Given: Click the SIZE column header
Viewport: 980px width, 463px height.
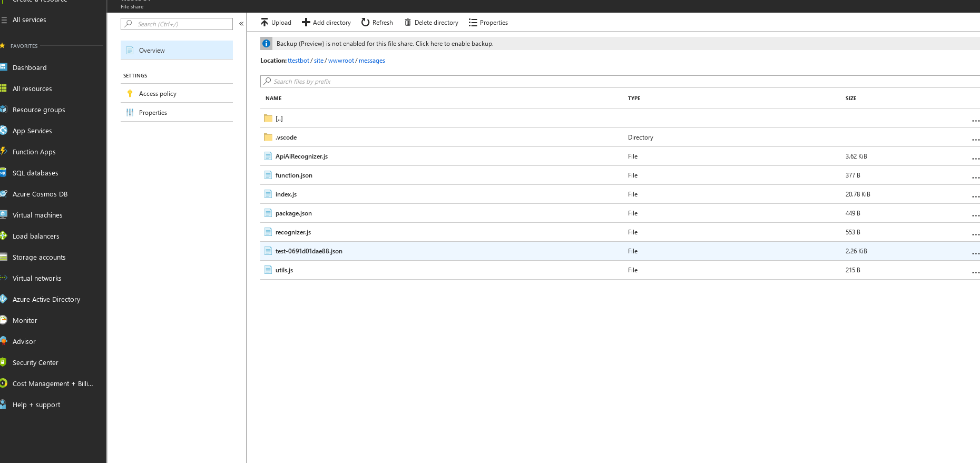Looking at the screenshot, I should tap(851, 98).
